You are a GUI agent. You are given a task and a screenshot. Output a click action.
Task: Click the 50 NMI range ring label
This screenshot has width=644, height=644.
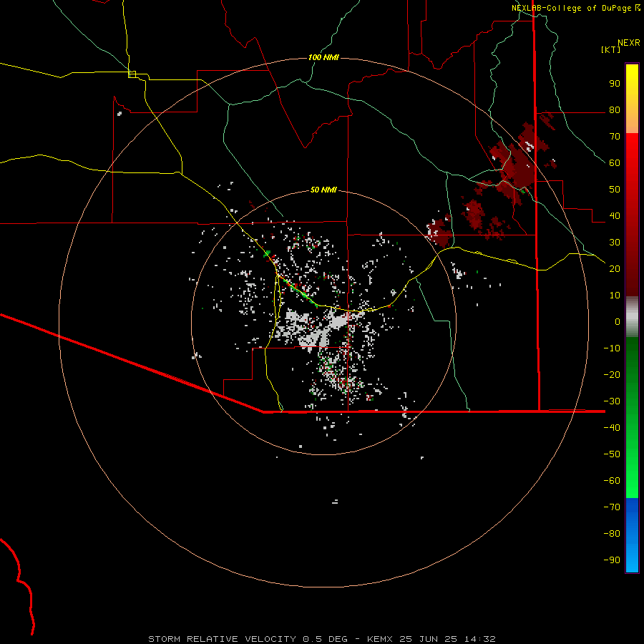(x=323, y=190)
